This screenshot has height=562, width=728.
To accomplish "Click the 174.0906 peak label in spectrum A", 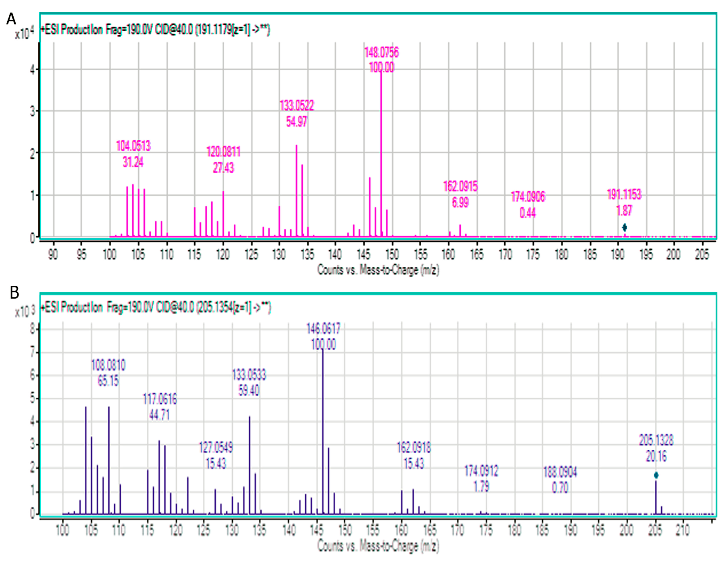I will point(528,197).
